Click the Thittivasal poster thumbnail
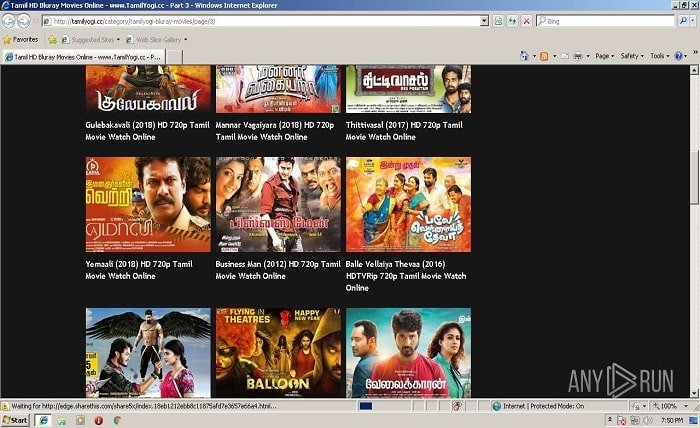Viewport: 700px width, 428px height. click(408, 89)
